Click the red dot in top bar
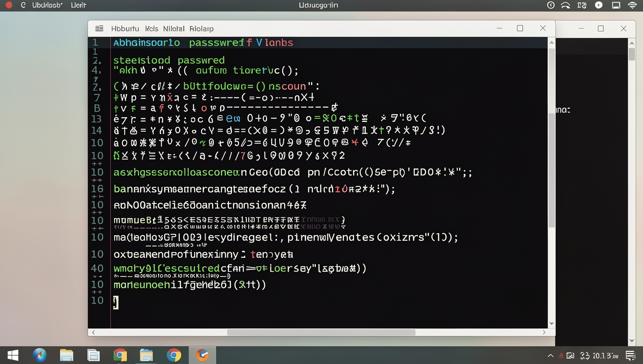The image size is (643, 364). point(8,5)
